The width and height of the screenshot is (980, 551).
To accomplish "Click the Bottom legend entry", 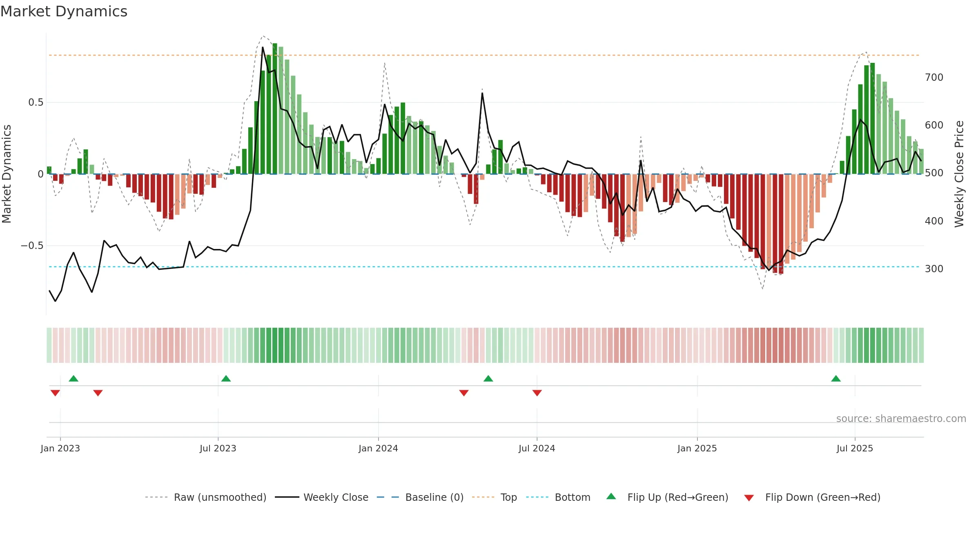I will pos(558,497).
